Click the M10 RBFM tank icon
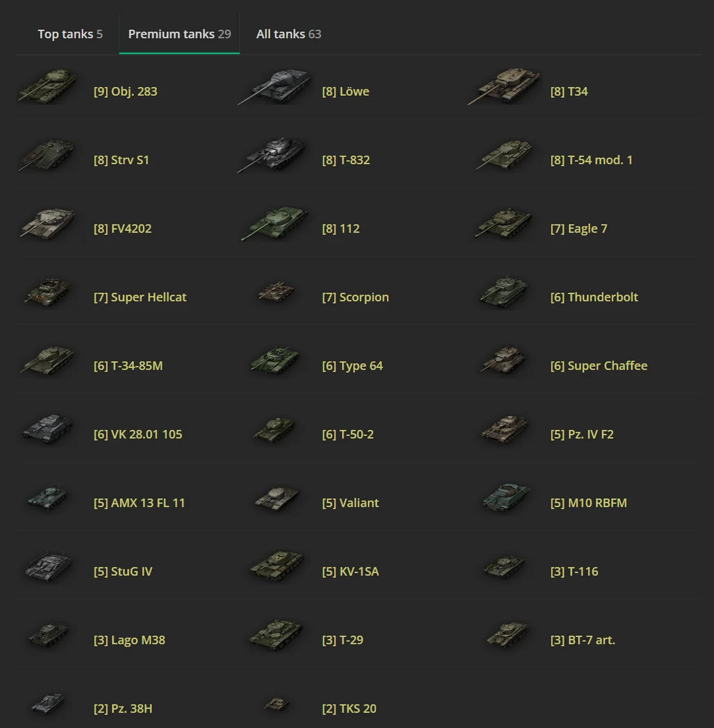 tap(506, 497)
